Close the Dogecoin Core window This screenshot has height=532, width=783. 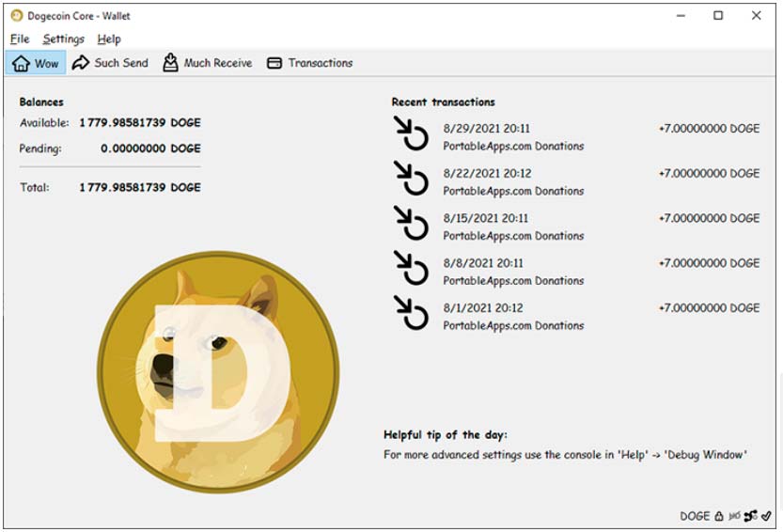click(x=756, y=16)
